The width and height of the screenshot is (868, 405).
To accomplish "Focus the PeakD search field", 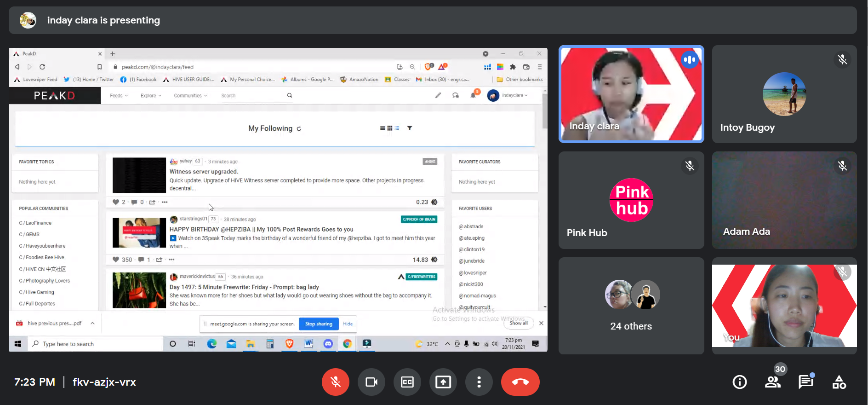I will tap(252, 96).
